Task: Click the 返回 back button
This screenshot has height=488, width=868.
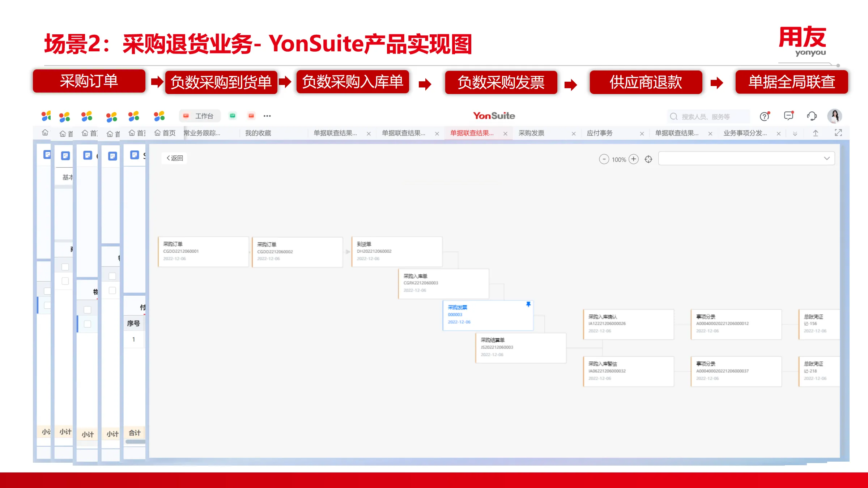Action: pyautogui.click(x=175, y=158)
